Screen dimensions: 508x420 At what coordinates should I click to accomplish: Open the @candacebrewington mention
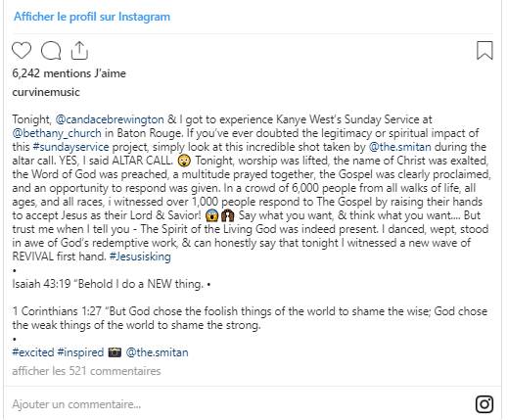click(110, 119)
